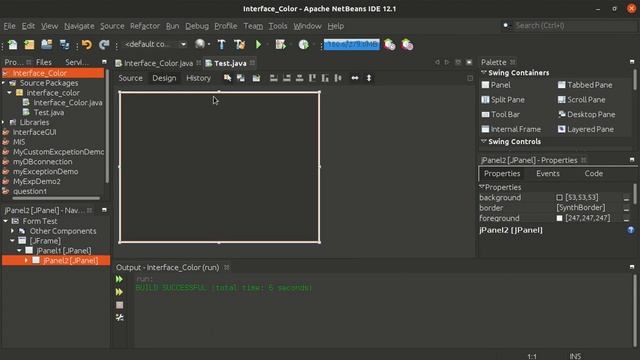The image size is (640, 360).
Task: Click the Profile Project icon
Action: tap(303, 44)
